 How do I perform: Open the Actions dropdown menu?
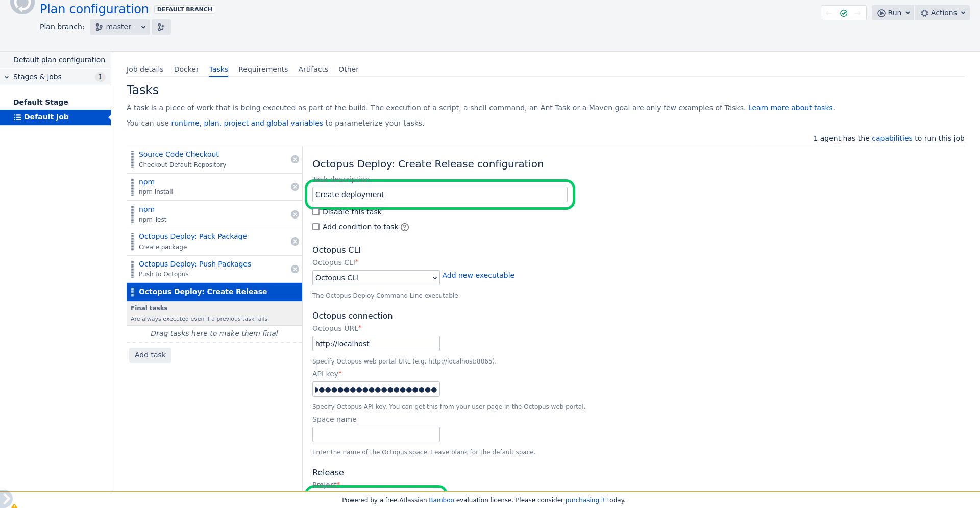click(942, 13)
